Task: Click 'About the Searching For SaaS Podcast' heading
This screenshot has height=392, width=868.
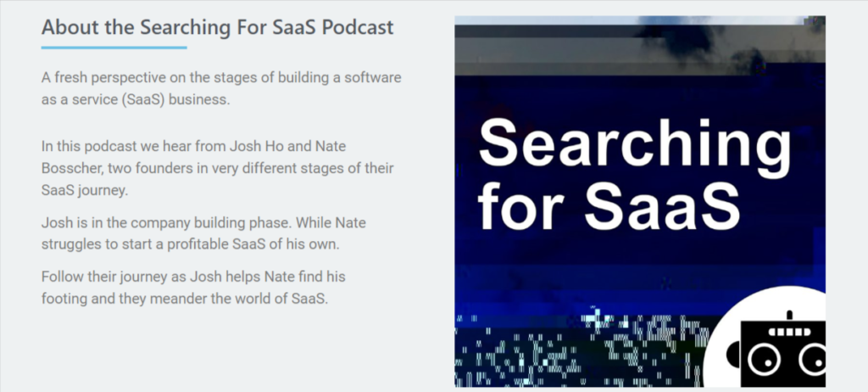Action: point(217,27)
